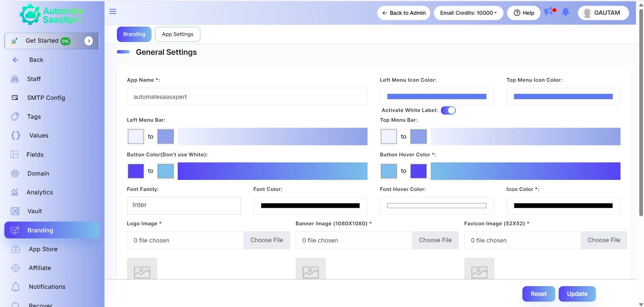The height and width of the screenshot is (307, 644).
Task: Click the Update button
Action: pyautogui.click(x=577, y=294)
